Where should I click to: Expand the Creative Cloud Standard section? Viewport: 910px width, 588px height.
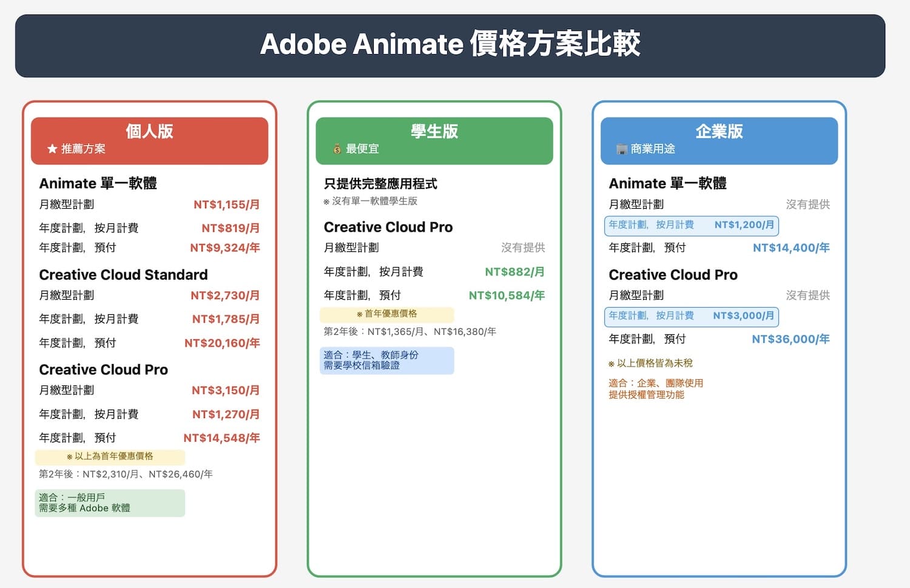(123, 274)
